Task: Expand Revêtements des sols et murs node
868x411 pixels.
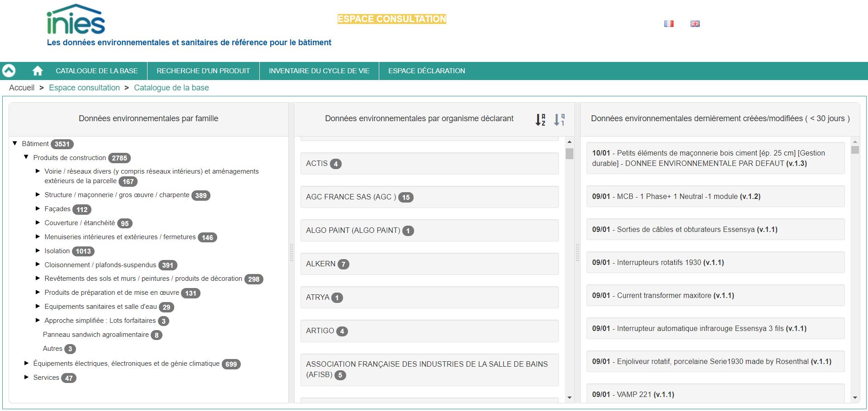Action: point(38,278)
